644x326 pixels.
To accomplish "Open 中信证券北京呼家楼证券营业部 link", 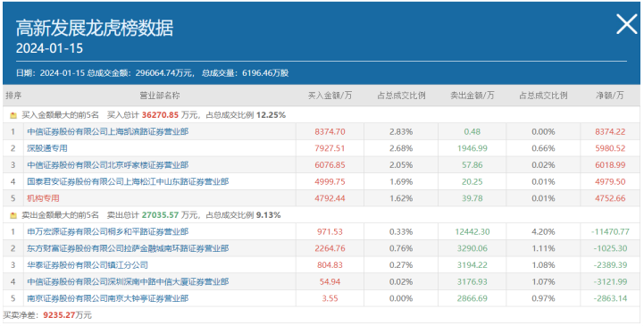I will click(x=108, y=165).
